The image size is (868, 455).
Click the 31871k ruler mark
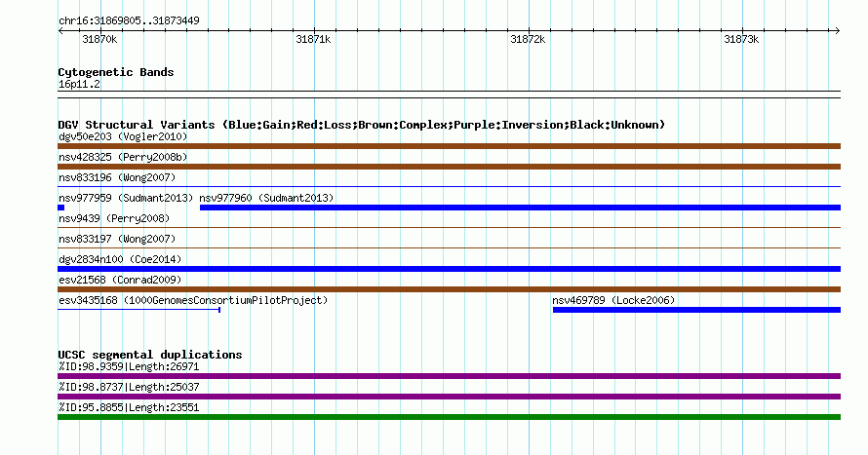pyautogui.click(x=313, y=39)
